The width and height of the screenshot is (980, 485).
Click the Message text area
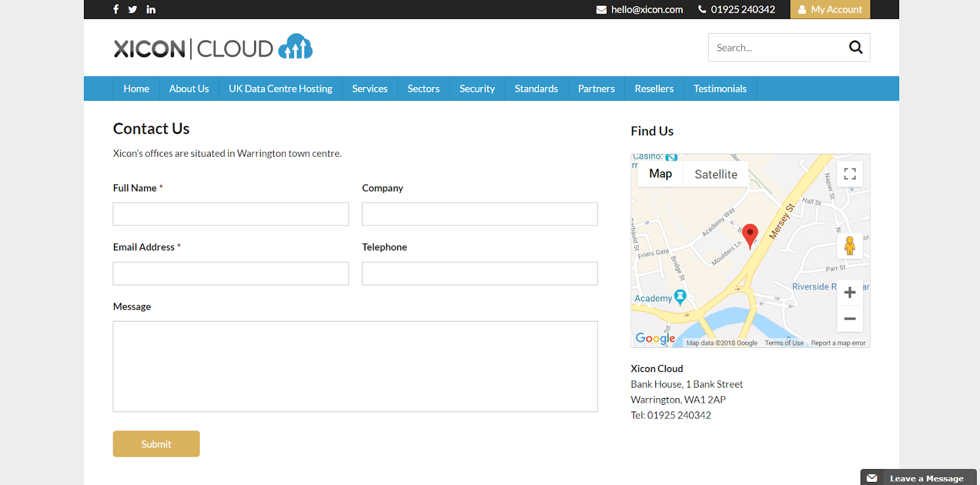355,367
